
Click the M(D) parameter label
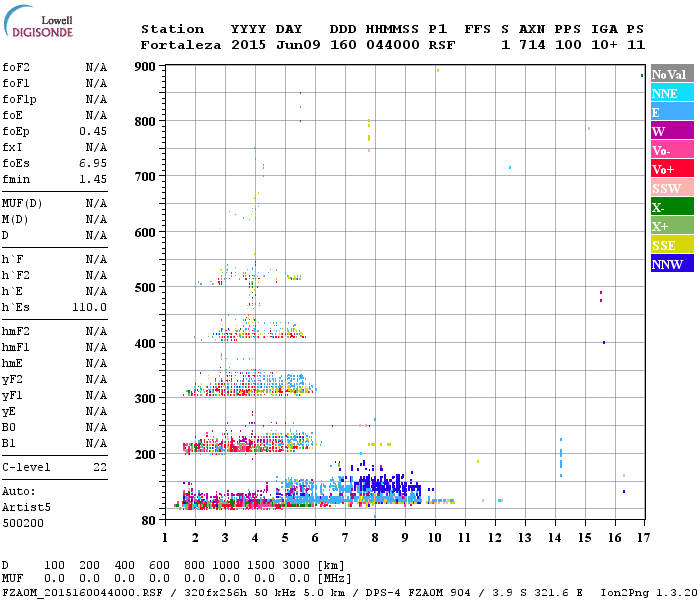(15, 220)
